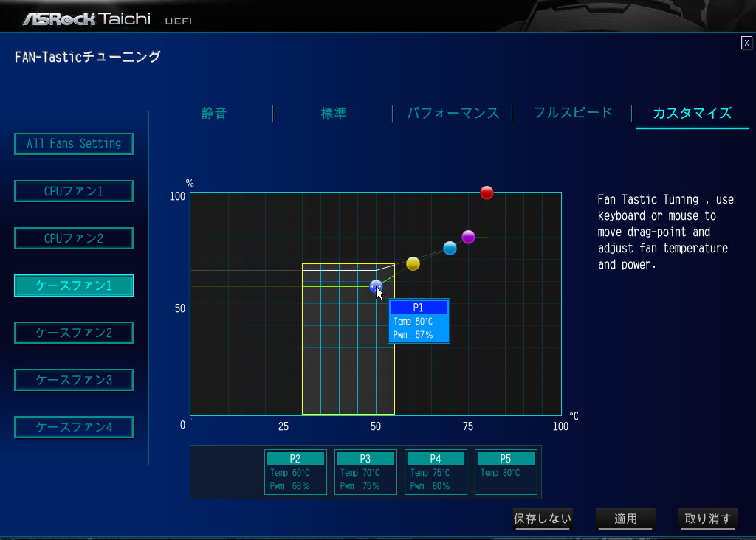Choose ケースファン3
This screenshot has height=540, width=756.
pyautogui.click(x=74, y=380)
